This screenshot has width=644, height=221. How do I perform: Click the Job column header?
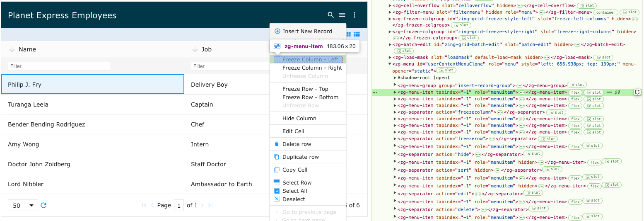[x=227, y=49]
